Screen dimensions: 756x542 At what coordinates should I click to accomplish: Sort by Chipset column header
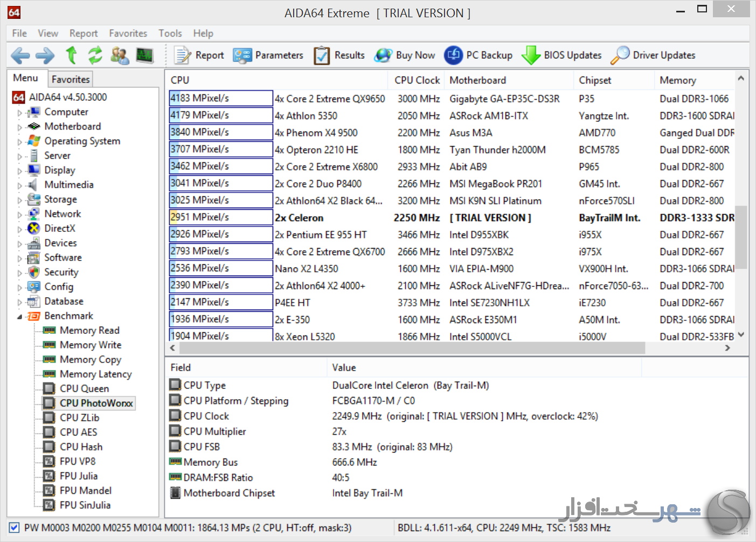coord(614,80)
